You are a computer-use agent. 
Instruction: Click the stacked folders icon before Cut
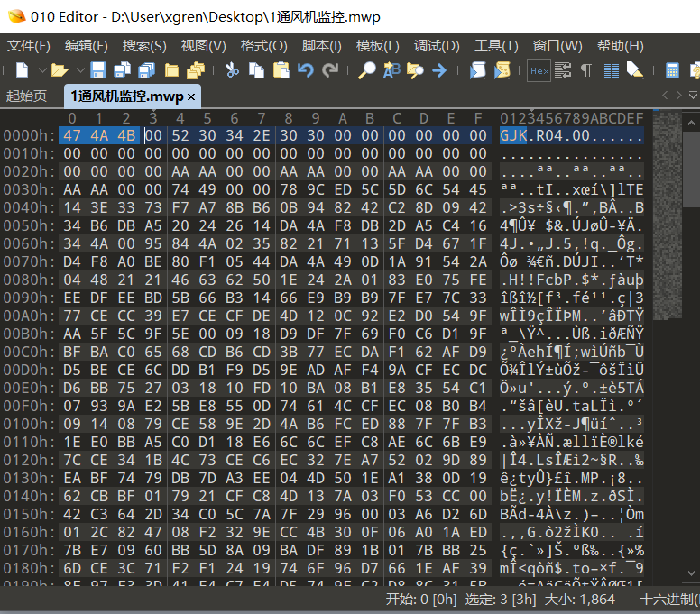(x=196, y=70)
